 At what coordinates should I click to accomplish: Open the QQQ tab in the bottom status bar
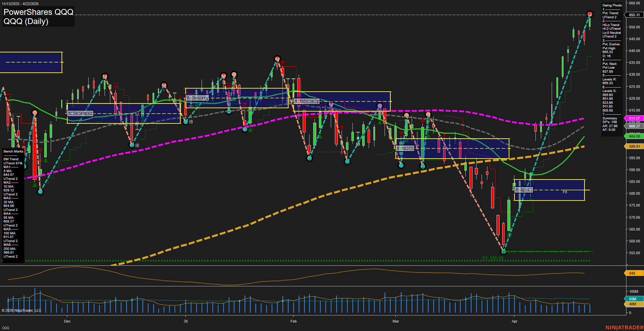coord(6,327)
